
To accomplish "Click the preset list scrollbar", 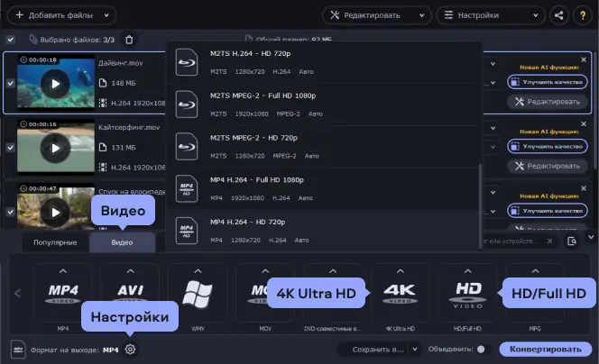I will 480,206.
